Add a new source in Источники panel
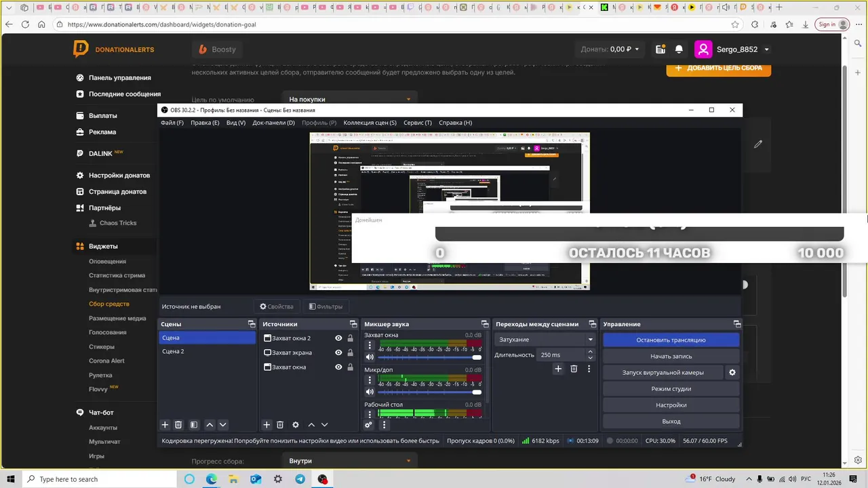 tap(267, 425)
